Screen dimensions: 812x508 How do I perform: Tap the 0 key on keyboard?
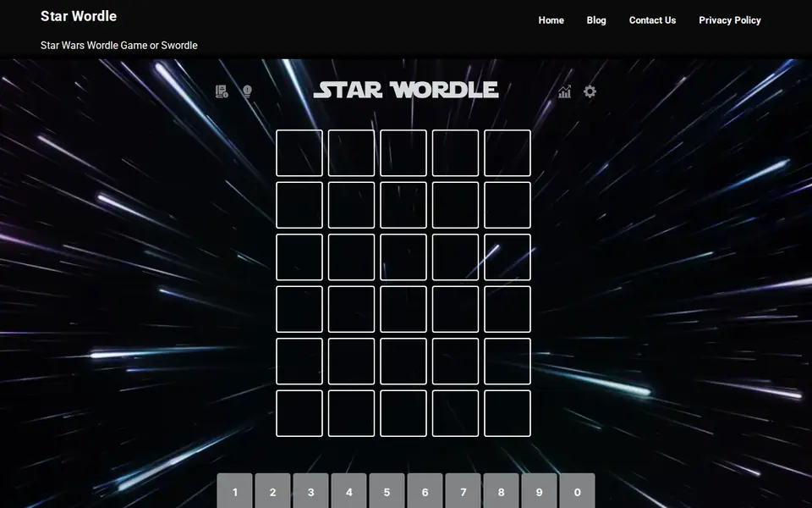tap(578, 491)
